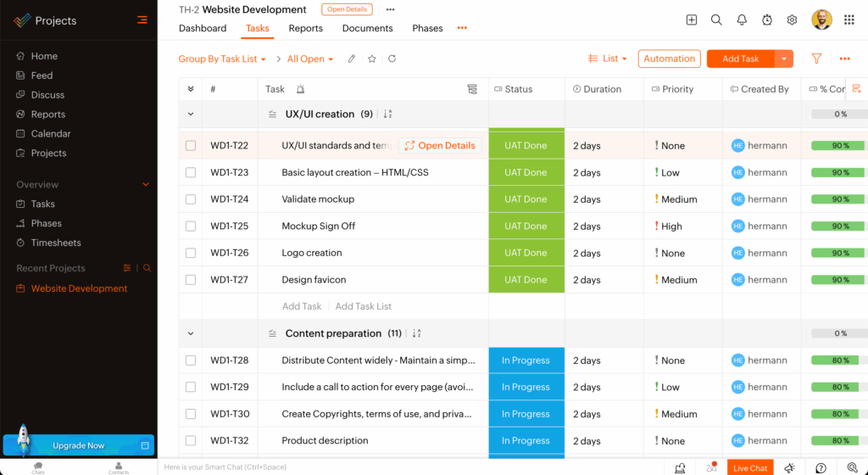This screenshot has width=868, height=475.
Task: Edit view with the pencil icon
Action: [352, 59]
